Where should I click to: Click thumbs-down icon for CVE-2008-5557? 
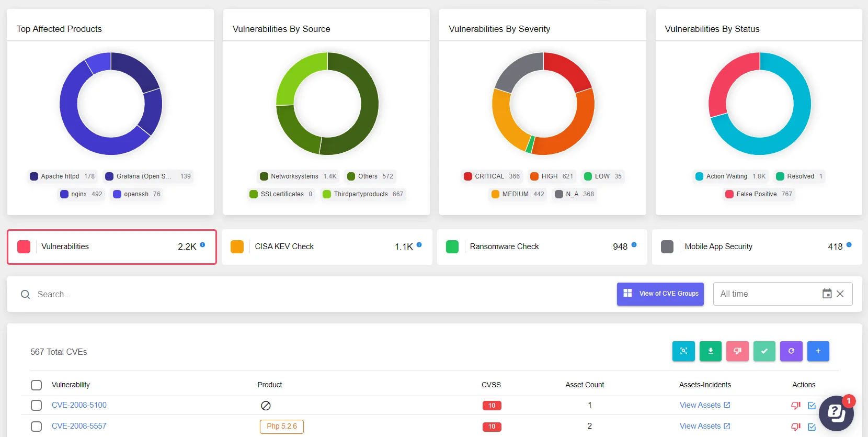(x=796, y=427)
